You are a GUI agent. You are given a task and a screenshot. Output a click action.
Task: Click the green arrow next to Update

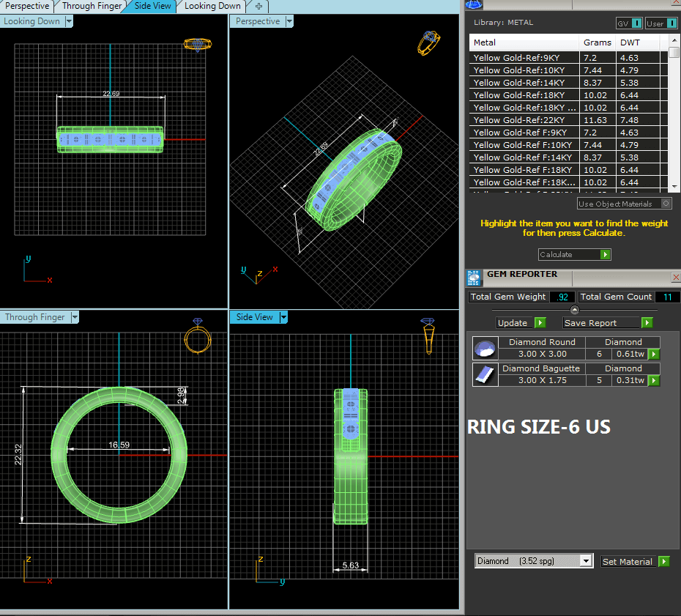[540, 323]
